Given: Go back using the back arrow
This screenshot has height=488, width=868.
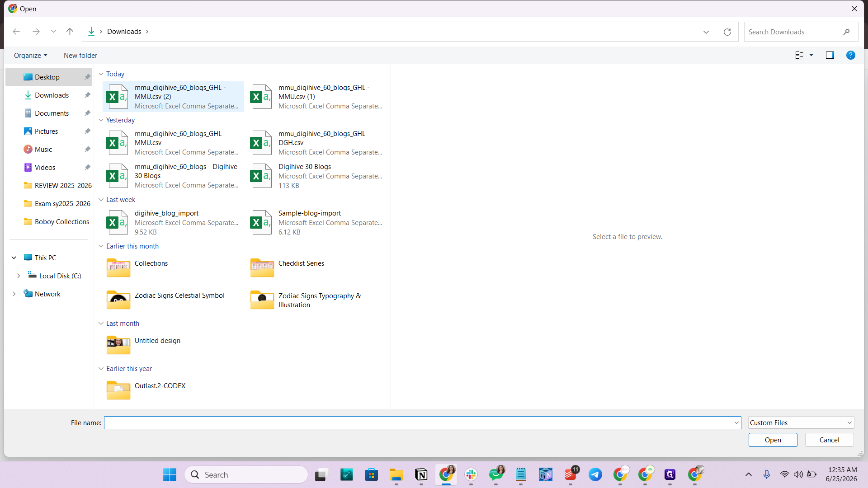Looking at the screenshot, I should pos(16,32).
